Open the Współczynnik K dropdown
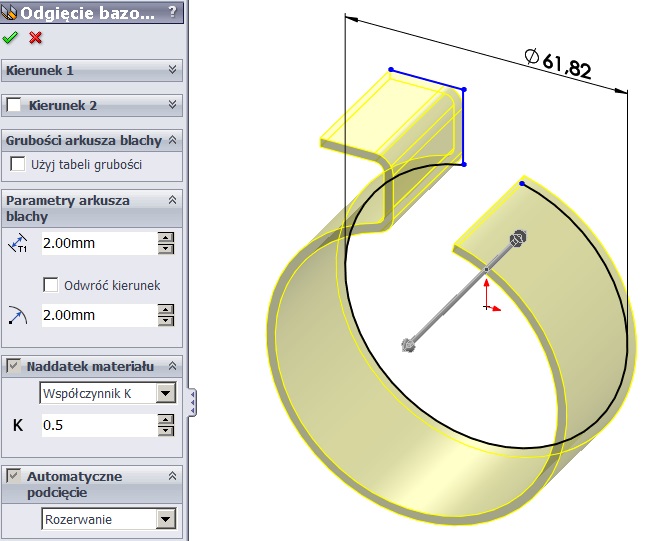 tap(166, 394)
